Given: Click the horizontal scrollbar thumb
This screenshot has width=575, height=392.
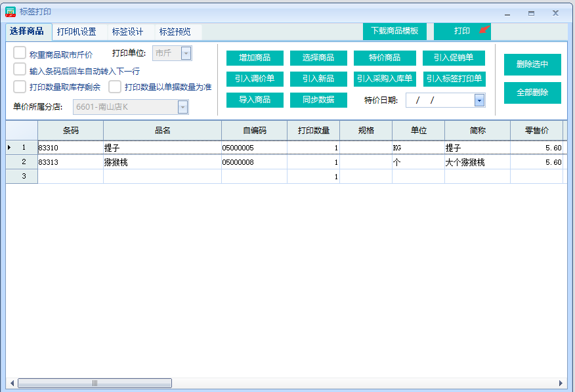Looking at the screenshot, I should [95, 383].
